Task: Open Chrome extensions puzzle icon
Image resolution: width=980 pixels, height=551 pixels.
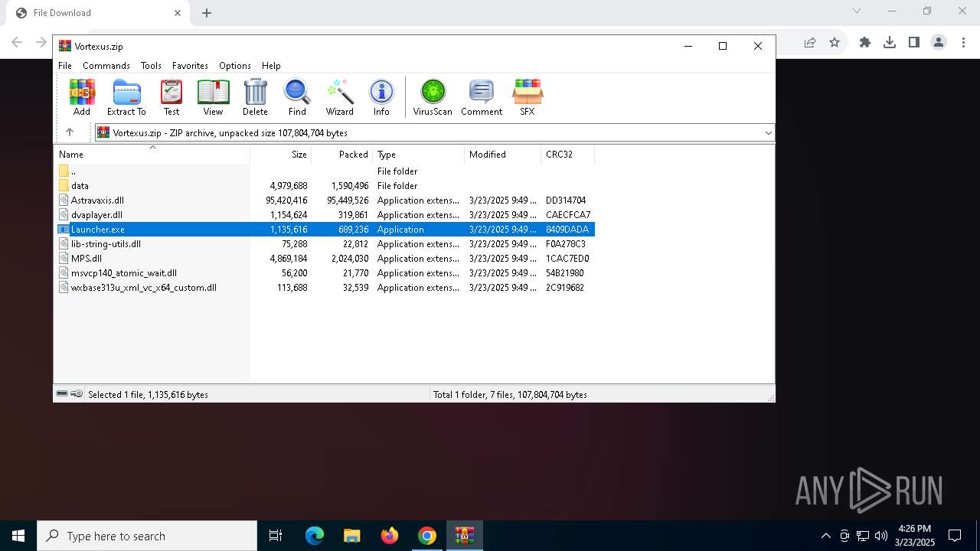Action: coord(865,43)
